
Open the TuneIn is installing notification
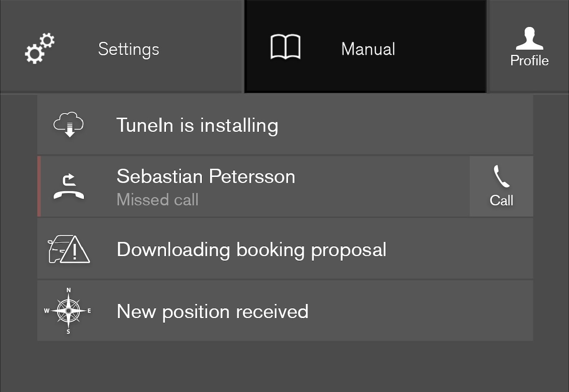click(197, 125)
